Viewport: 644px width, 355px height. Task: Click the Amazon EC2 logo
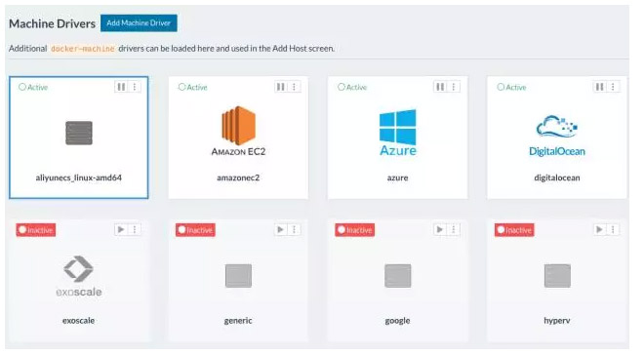[239, 131]
